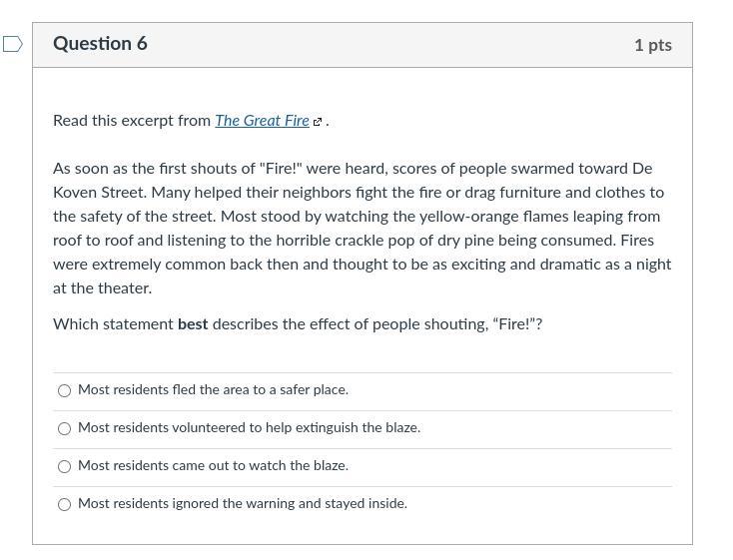
Task: Click the '1 pts' point value label
Action: 652,45
